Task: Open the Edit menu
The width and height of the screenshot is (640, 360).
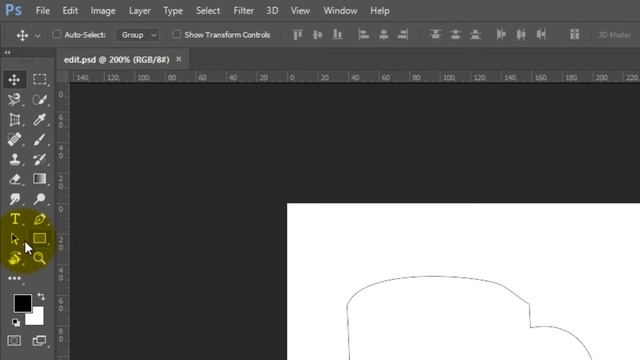Action: pyautogui.click(x=70, y=11)
